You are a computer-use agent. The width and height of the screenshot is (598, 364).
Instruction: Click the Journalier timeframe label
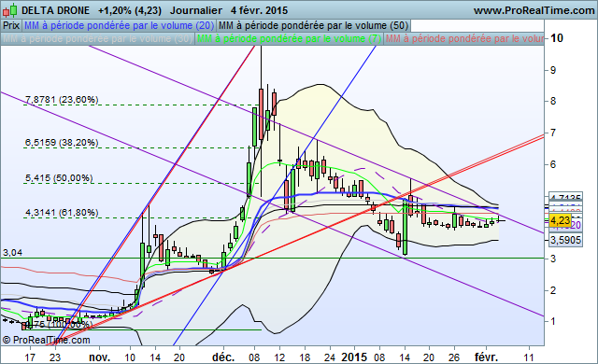(x=196, y=10)
